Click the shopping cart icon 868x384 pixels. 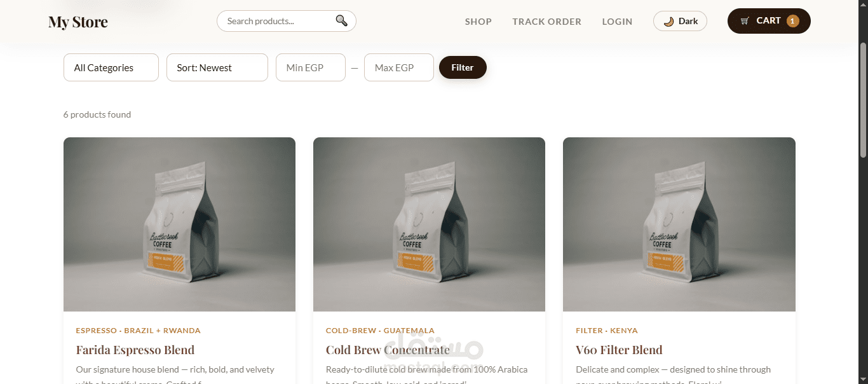tap(745, 21)
